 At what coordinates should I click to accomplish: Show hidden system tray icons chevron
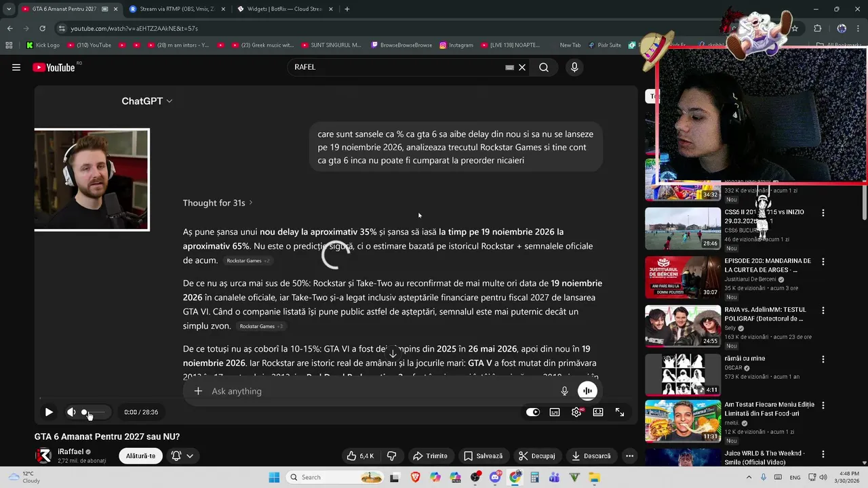click(x=749, y=477)
